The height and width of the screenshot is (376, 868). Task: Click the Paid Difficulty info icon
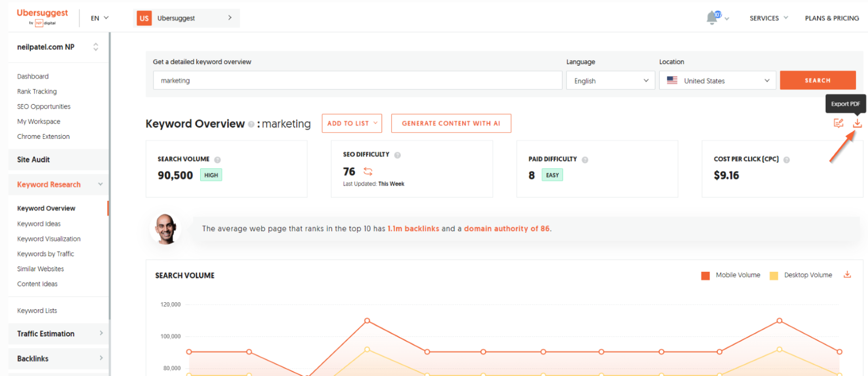(585, 160)
